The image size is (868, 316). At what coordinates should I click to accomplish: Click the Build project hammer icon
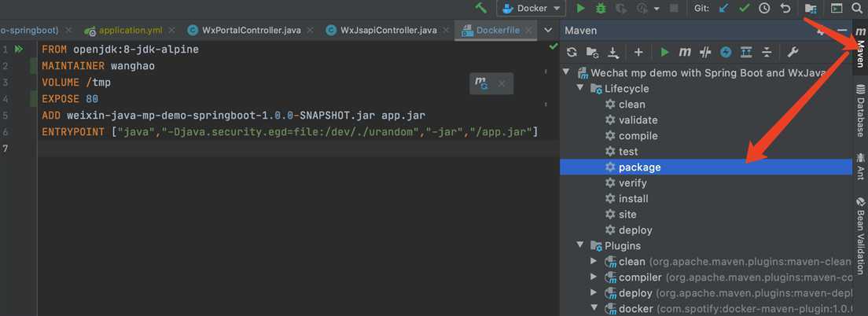(481, 9)
